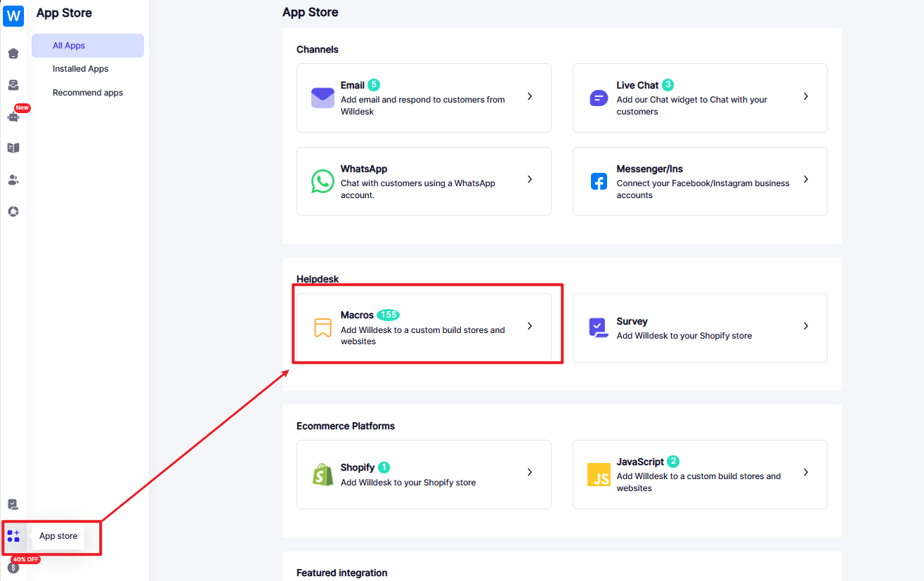924x581 pixels.
Task: Expand the Survey card chevron
Action: pyautogui.click(x=806, y=326)
